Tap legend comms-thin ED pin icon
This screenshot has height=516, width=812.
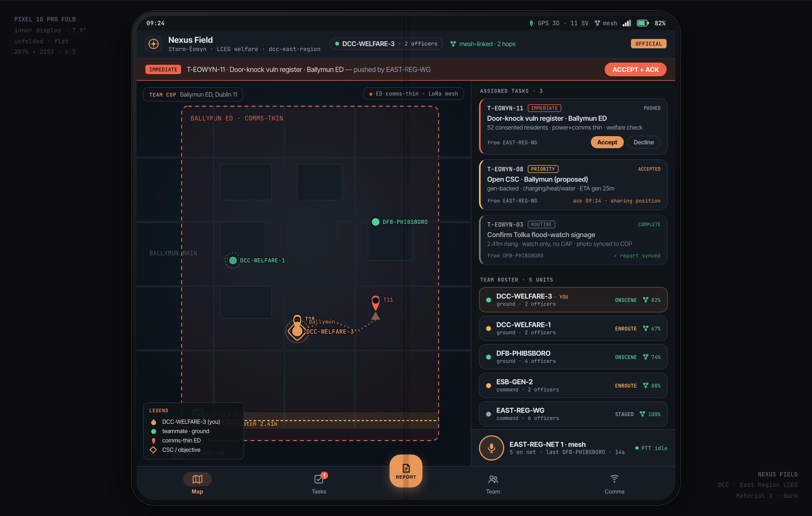(153, 441)
